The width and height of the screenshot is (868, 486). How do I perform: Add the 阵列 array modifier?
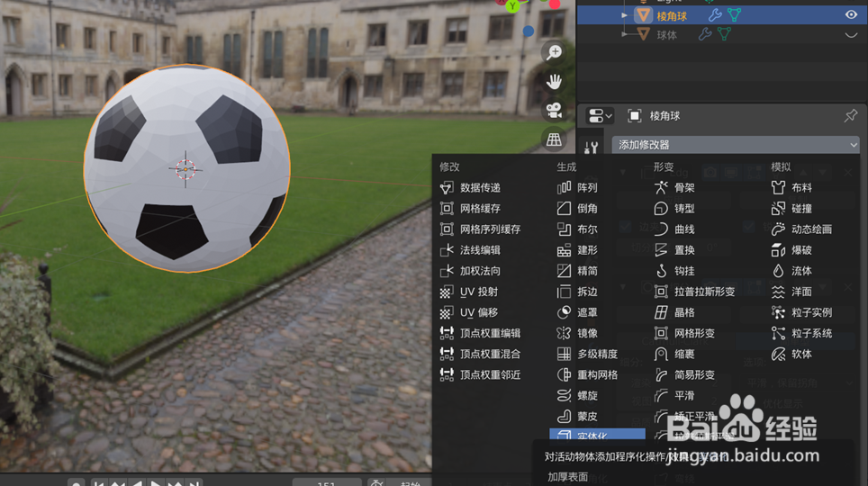(577, 187)
